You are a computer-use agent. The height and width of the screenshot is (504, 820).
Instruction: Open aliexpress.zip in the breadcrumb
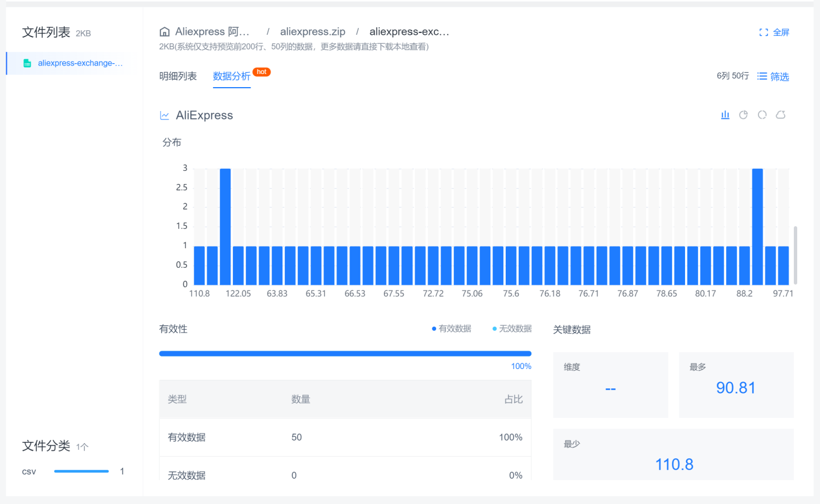point(313,32)
